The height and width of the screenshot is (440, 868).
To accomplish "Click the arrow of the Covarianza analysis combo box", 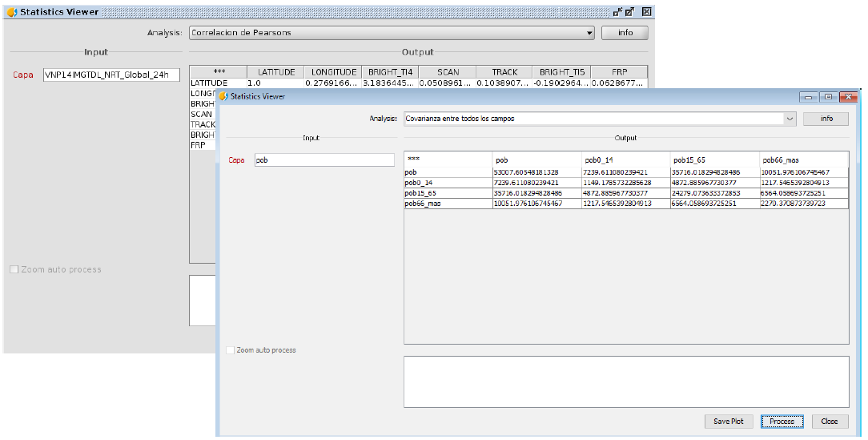I will [790, 119].
